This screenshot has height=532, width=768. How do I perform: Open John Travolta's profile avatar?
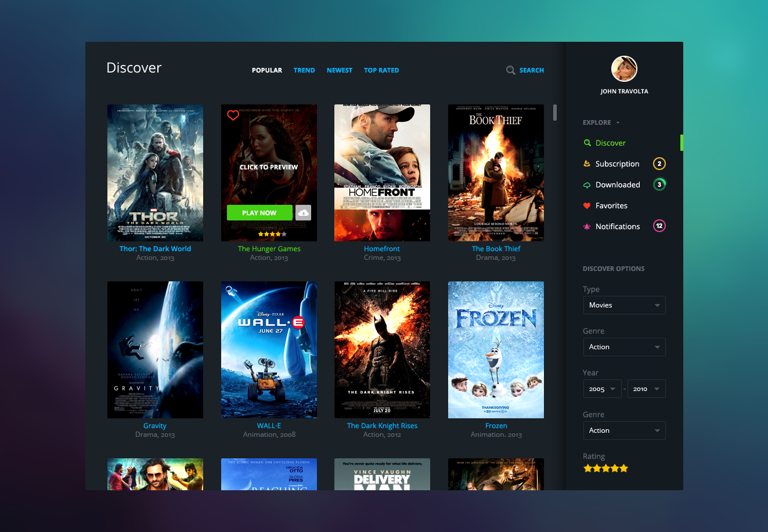tap(624, 69)
